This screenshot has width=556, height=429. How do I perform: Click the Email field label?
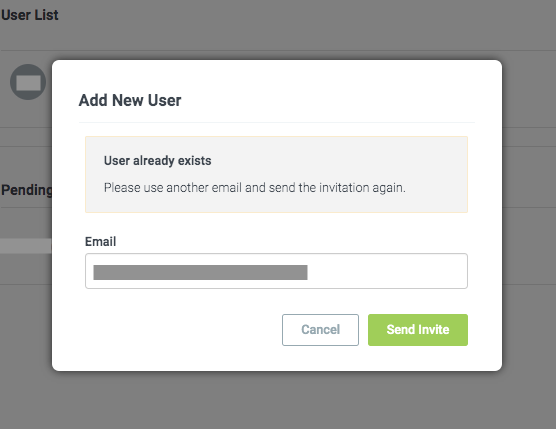pyautogui.click(x=100, y=242)
